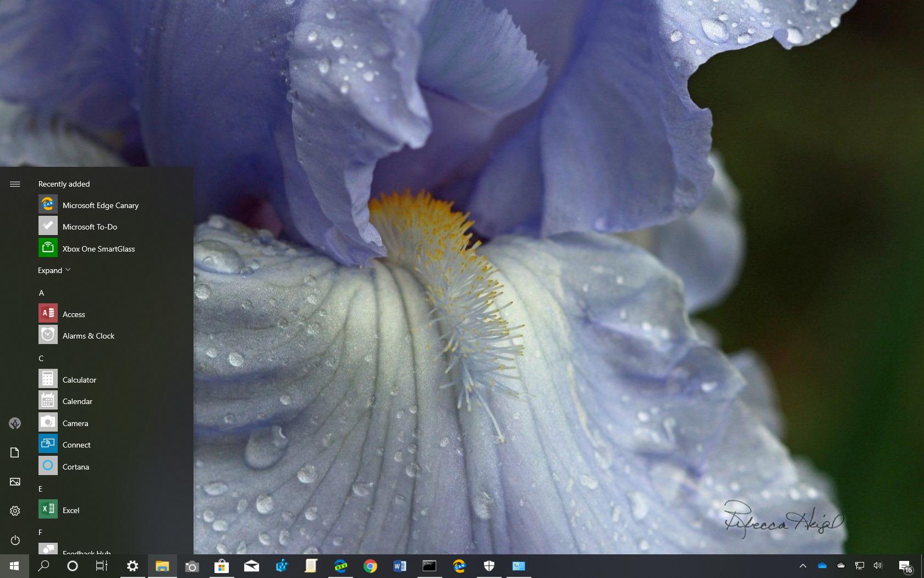Launch Access from the apps list
The width and height of the screenshot is (924, 578).
(73, 314)
